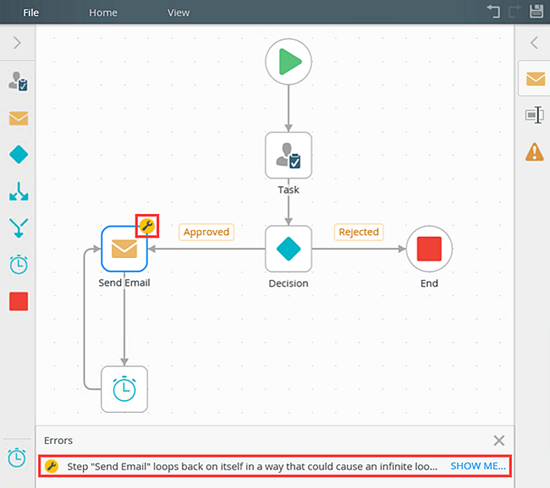
Task: Choose the Split arrows toolbox icon
Action: click(x=19, y=191)
